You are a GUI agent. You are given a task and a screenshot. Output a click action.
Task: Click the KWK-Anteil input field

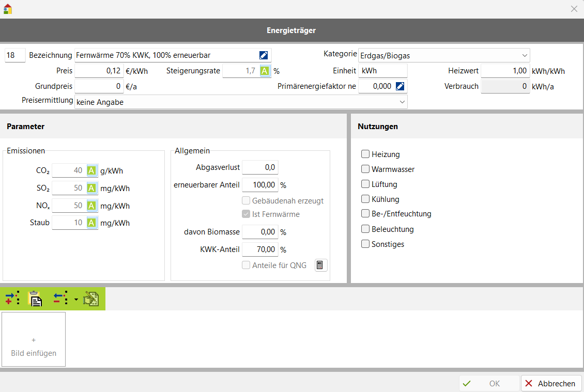(260, 249)
